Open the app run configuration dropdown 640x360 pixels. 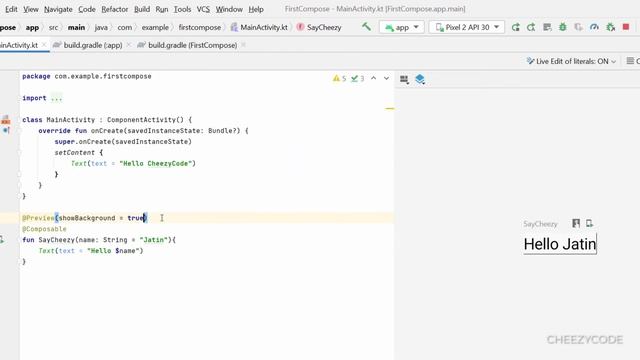click(402, 27)
